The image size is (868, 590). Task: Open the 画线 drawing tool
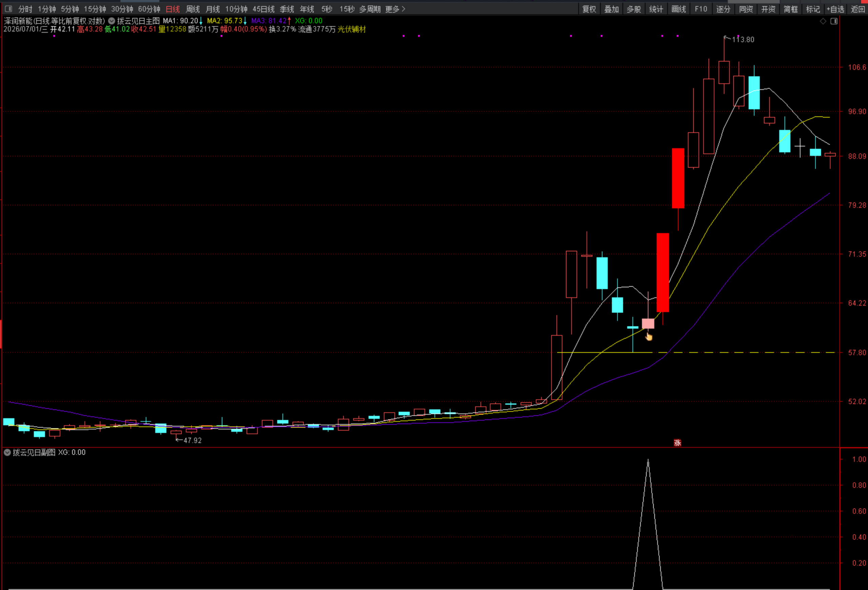click(x=679, y=9)
